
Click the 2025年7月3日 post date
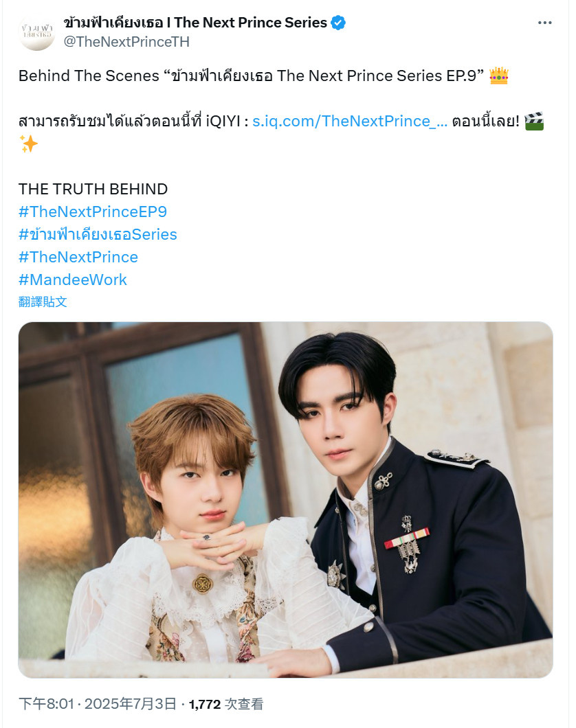pyautogui.click(x=131, y=704)
